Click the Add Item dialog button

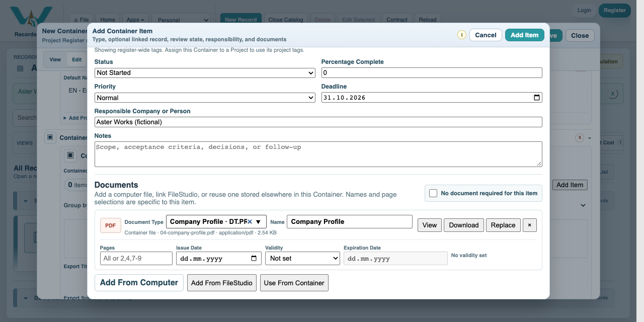point(525,35)
